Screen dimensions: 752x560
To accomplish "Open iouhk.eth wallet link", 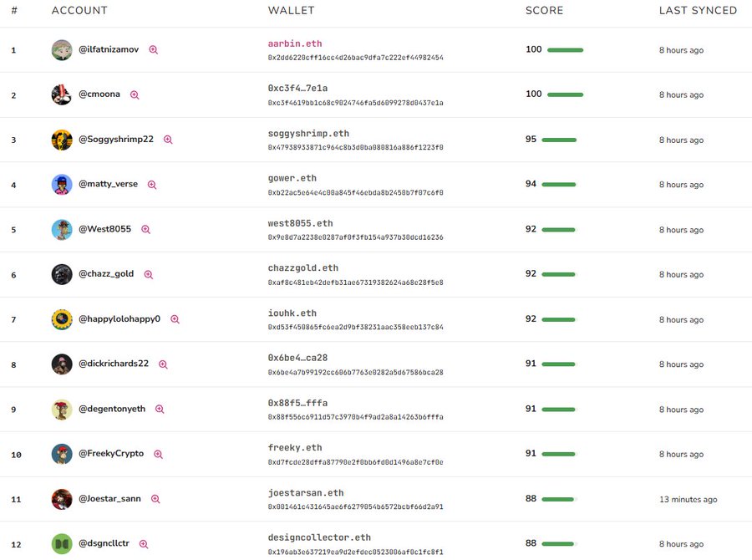I will pyautogui.click(x=292, y=313).
